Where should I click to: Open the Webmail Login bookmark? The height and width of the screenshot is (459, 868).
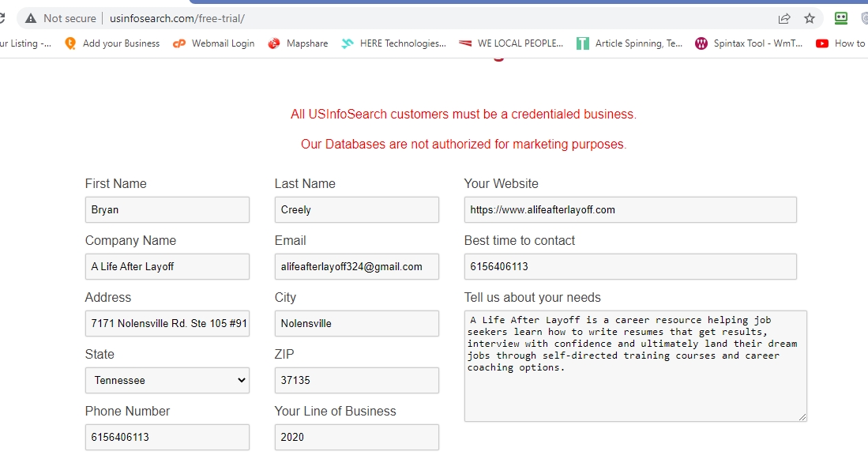214,43
